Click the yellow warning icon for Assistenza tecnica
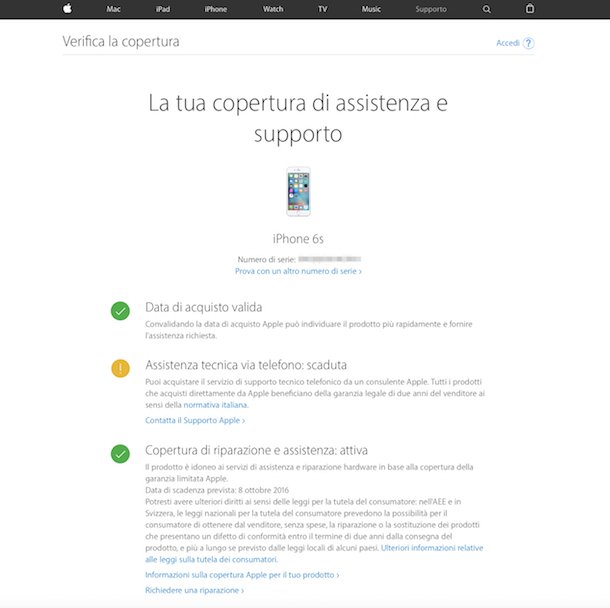610x608 pixels. coord(121,368)
